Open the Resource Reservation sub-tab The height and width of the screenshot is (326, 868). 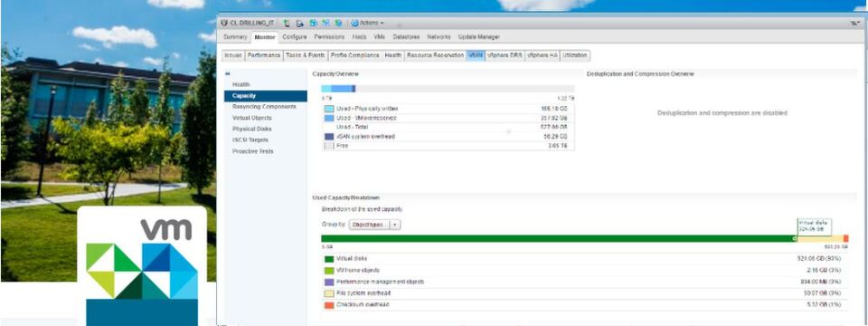coord(435,55)
